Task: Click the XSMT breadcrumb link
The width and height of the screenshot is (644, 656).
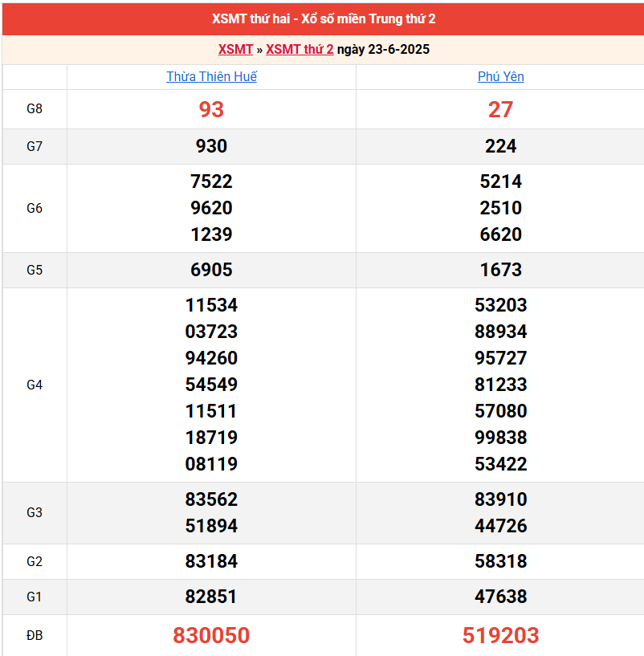Action: [x=235, y=50]
